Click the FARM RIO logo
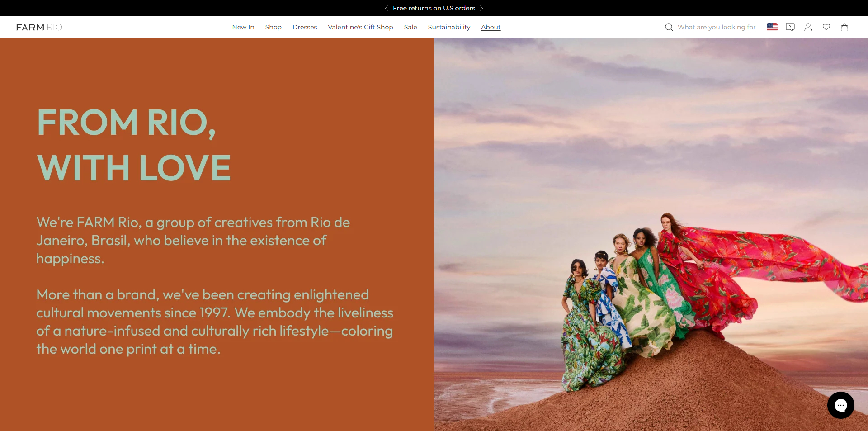 coord(39,27)
